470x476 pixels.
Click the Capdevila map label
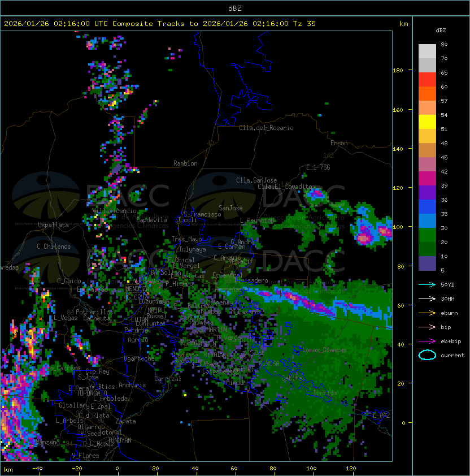151,220
